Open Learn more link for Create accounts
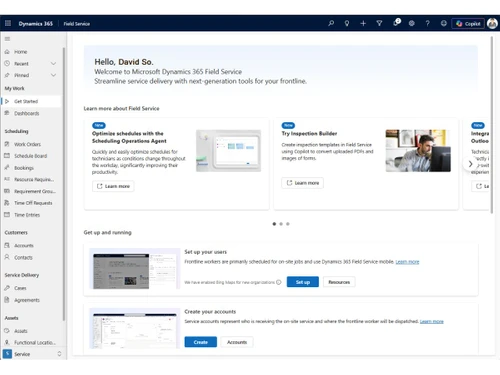500x375 pixels. coord(432,322)
